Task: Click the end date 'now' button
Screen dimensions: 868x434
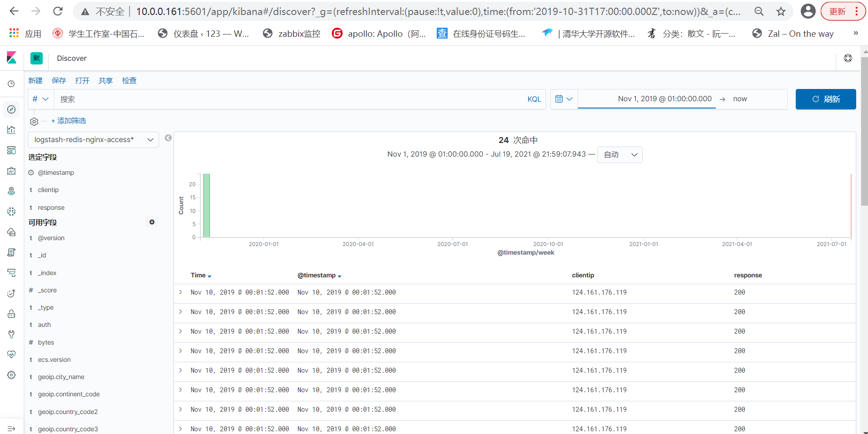Action: click(740, 99)
